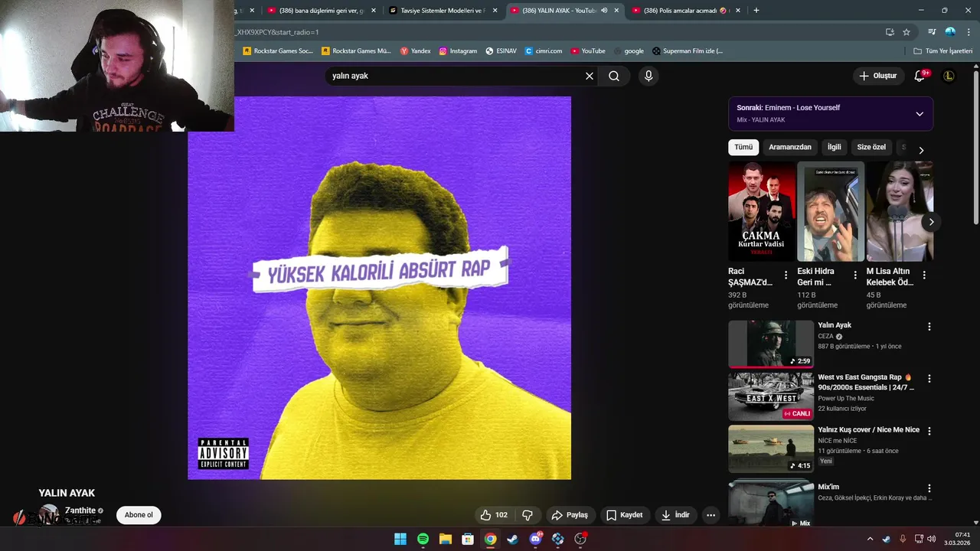Open the EAST X WEST live stream thumbnail

pyautogui.click(x=770, y=396)
